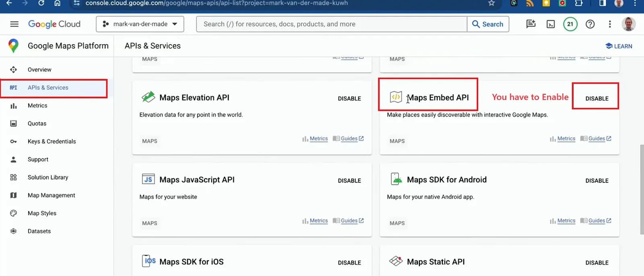Open the main navigation hamburger menu

14,24
